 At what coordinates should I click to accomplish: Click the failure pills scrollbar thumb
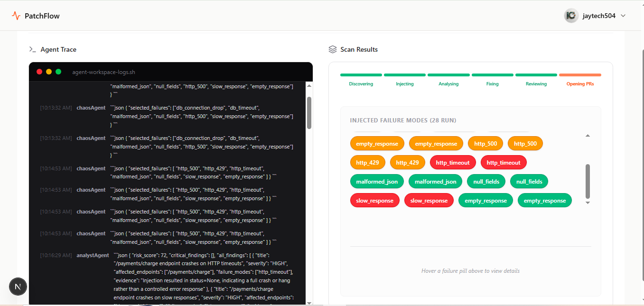[588, 182]
